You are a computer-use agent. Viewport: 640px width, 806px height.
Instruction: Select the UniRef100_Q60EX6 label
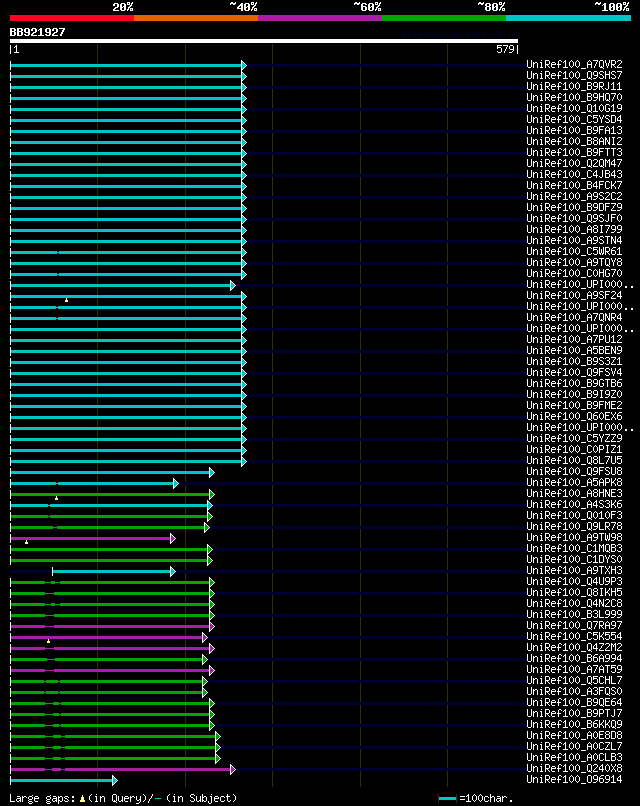tap(574, 416)
